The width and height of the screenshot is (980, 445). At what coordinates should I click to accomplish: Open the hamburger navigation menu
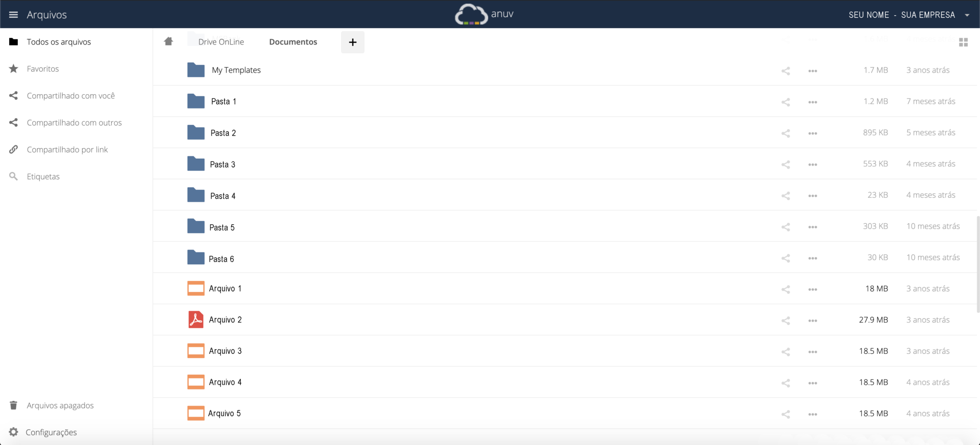tap(14, 14)
